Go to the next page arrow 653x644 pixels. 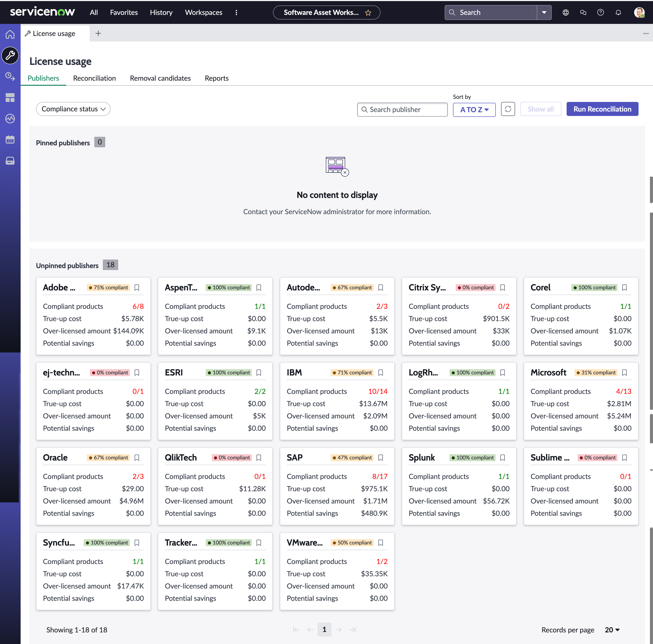pyautogui.click(x=339, y=630)
